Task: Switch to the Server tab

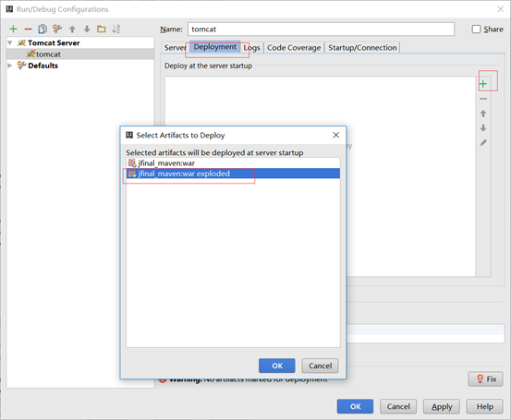Action: (x=175, y=47)
